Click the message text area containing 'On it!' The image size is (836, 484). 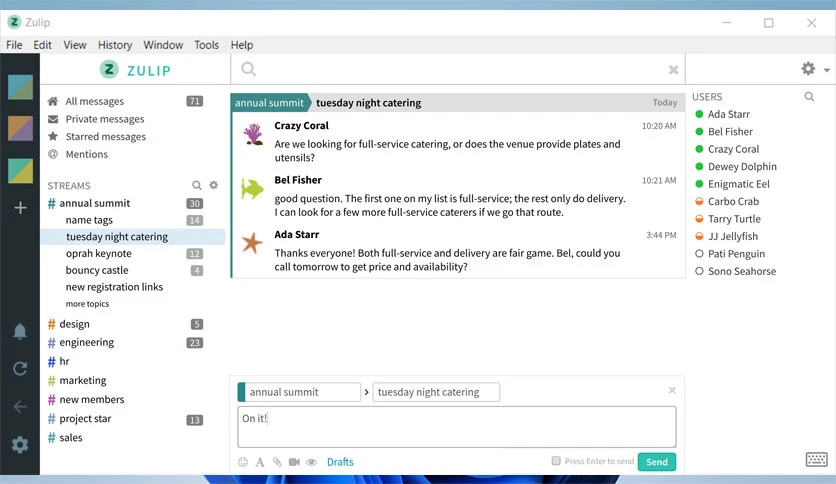pyautogui.click(x=457, y=427)
